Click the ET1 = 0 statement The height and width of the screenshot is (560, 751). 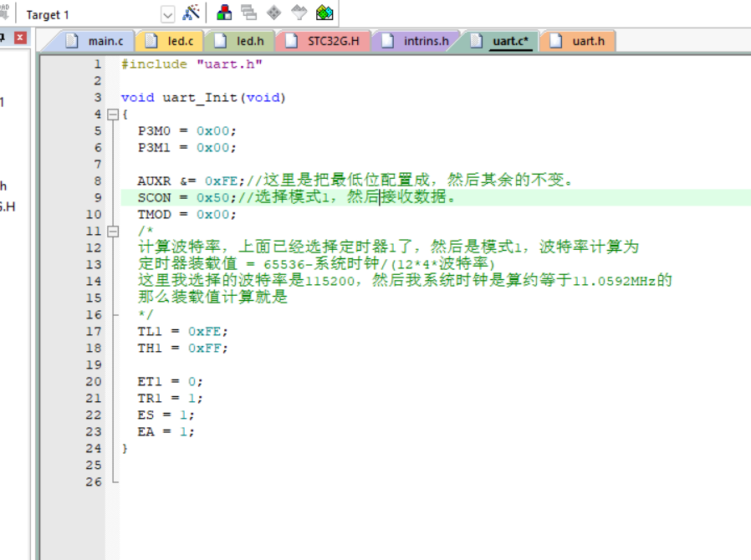tap(171, 382)
